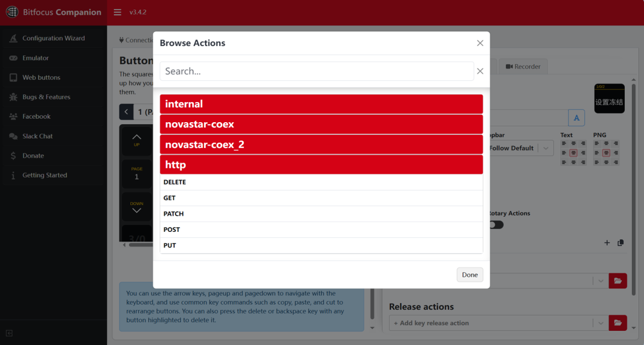Clear the action search field
The image size is (644, 345).
tap(480, 71)
